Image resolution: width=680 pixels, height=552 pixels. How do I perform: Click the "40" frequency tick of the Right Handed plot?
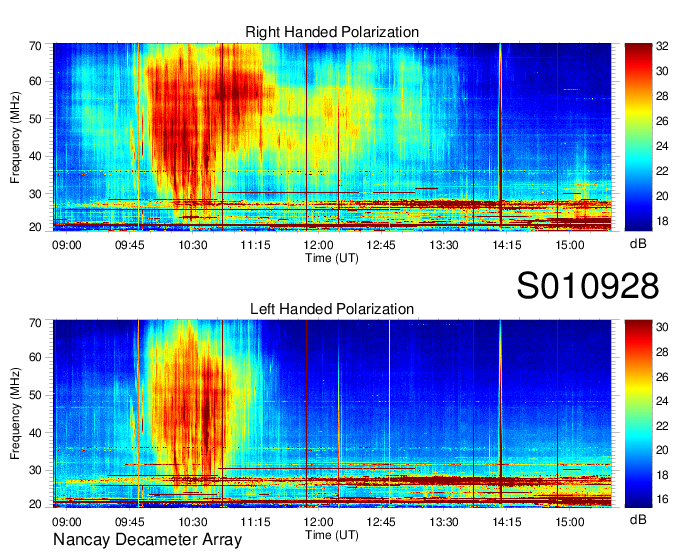coord(36,157)
